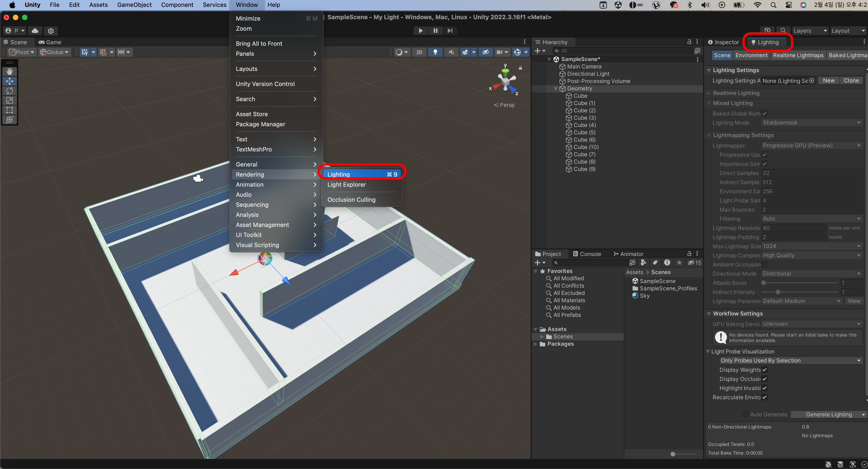Select the Rotate tool
This screenshot has width=868, height=469.
(x=9, y=91)
